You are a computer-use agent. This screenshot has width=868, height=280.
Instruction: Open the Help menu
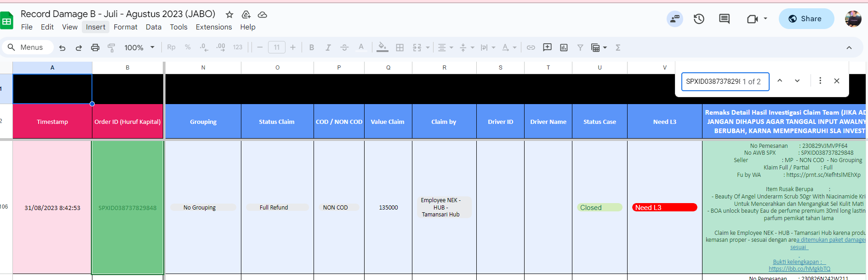click(248, 27)
